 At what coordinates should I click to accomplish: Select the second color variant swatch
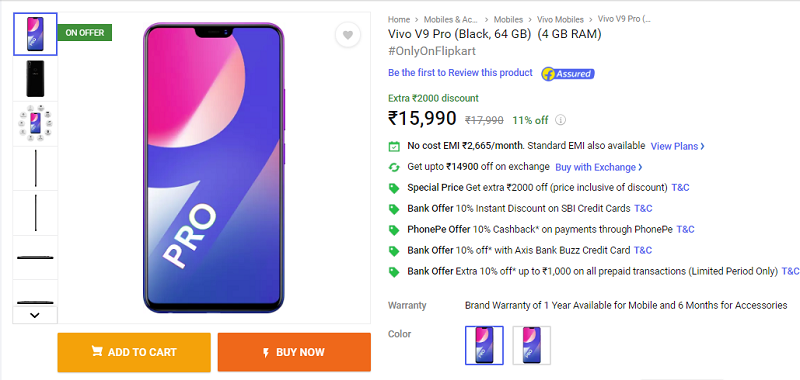coord(532,345)
